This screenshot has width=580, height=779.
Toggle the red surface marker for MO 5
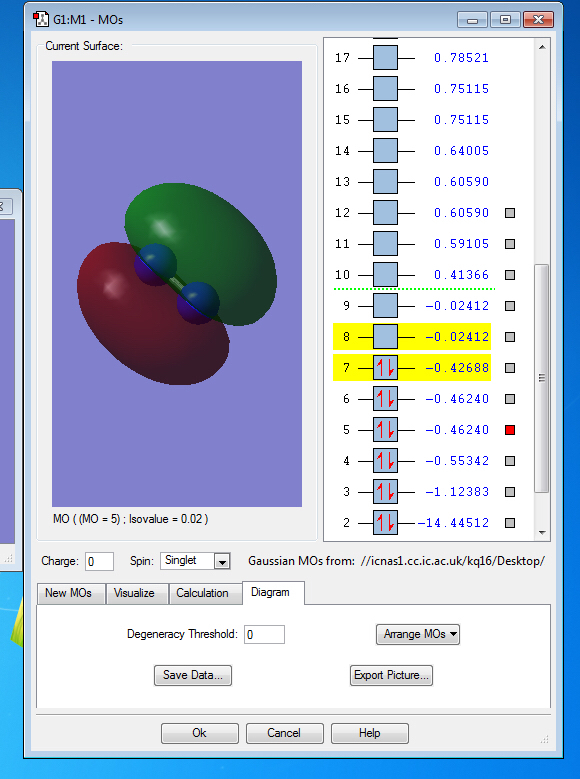coord(510,430)
